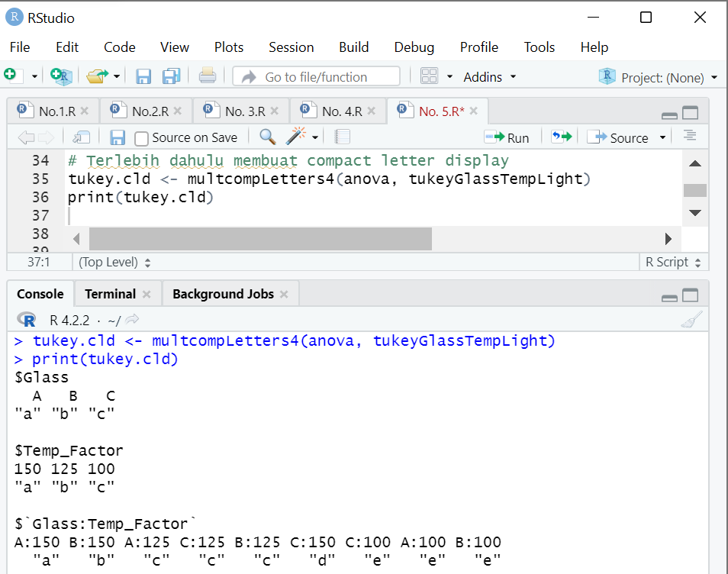Clear the console with the broom icon
Image resolution: width=728 pixels, height=574 pixels.
(x=692, y=319)
